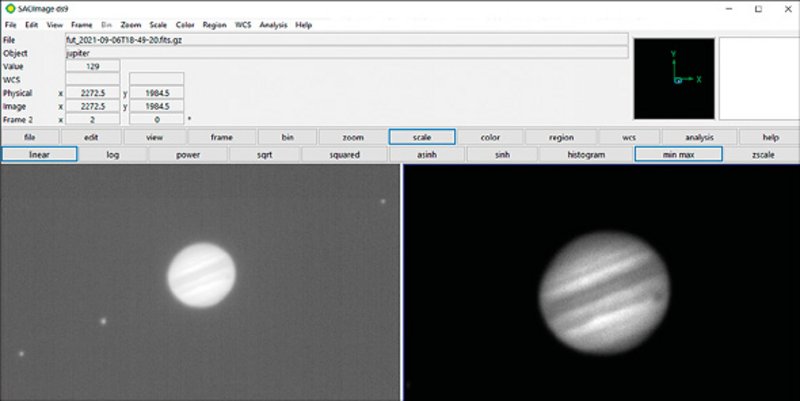The image size is (800, 401).
Task: Select the sqrt scale button
Action: point(262,155)
